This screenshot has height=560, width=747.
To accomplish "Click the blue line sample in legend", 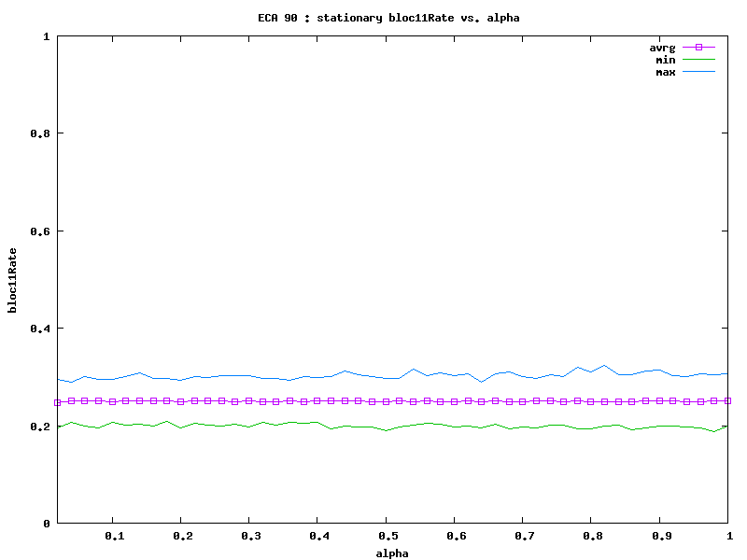I will click(698, 71).
